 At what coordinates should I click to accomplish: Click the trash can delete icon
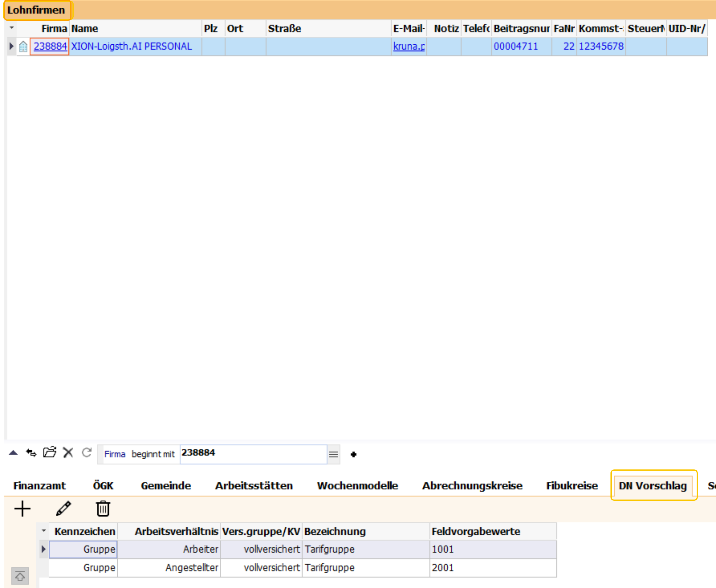pos(103,508)
